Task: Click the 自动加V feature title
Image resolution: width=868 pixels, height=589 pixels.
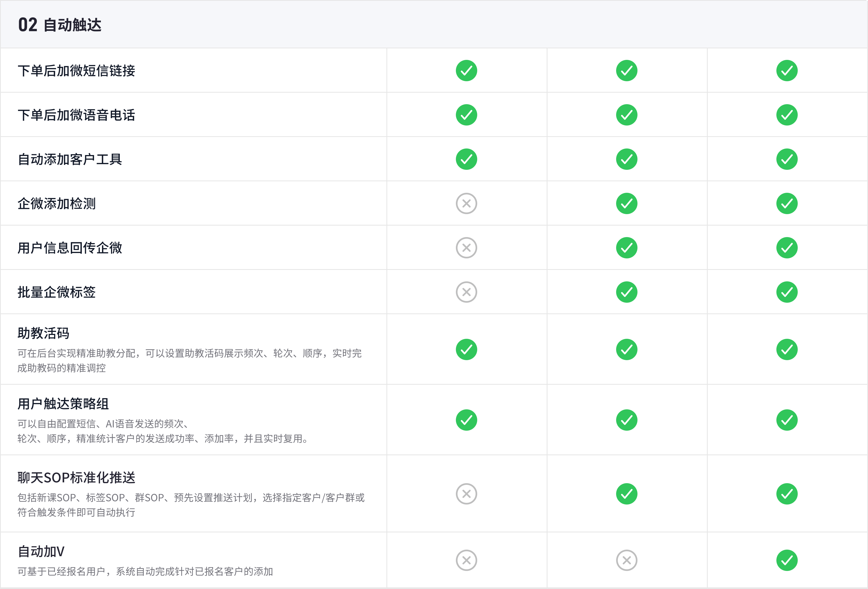Action: coord(41,551)
